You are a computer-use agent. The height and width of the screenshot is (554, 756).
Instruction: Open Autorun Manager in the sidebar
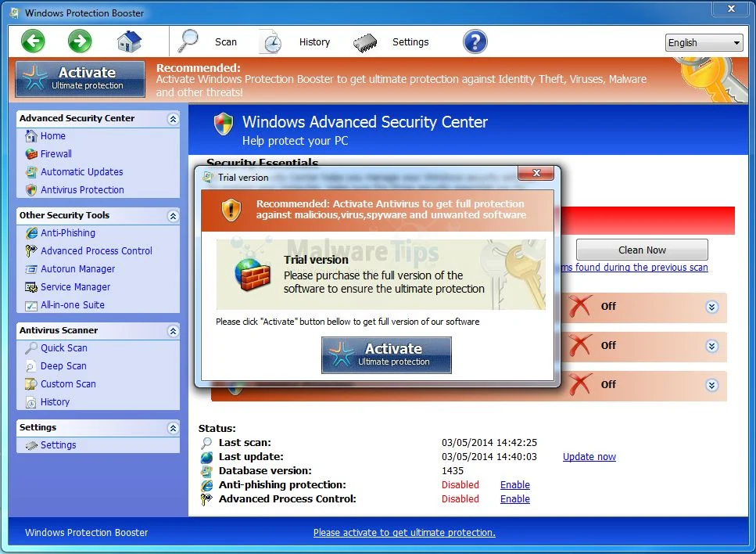point(77,269)
